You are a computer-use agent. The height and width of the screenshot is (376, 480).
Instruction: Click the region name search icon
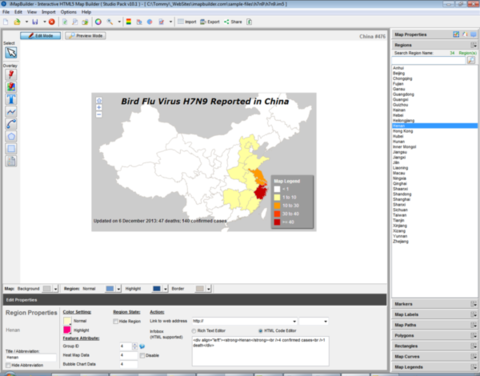[471, 60]
